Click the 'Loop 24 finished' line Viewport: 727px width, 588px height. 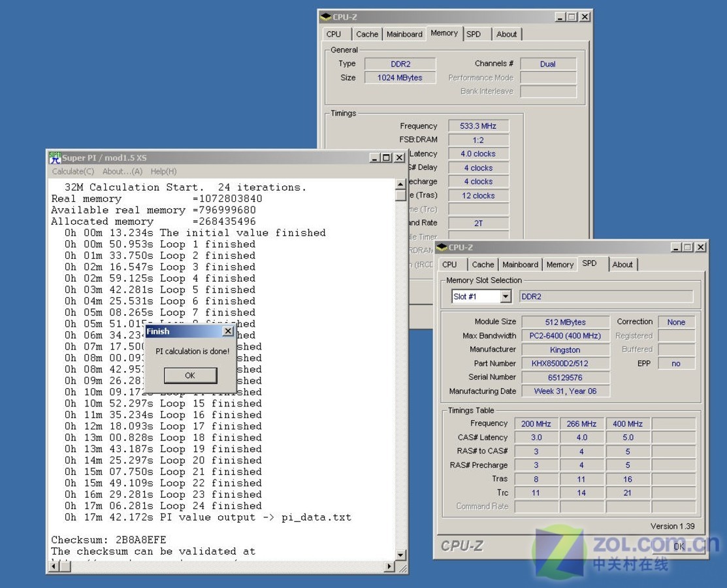point(163,506)
